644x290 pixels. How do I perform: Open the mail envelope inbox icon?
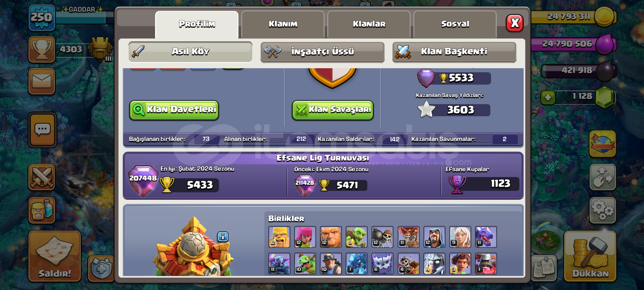pyautogui.click(x=42, y=81)
